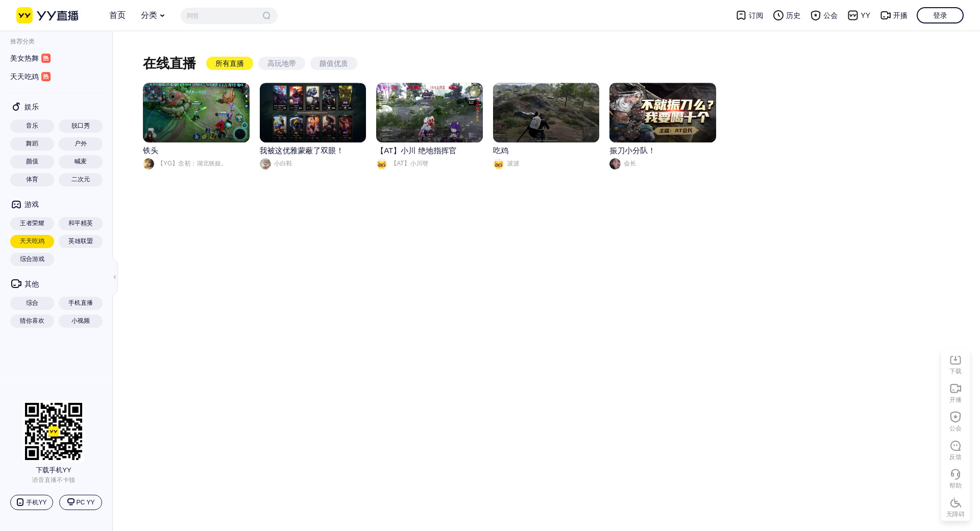
Task: Click the search magnifier icon
Action: 266,16
